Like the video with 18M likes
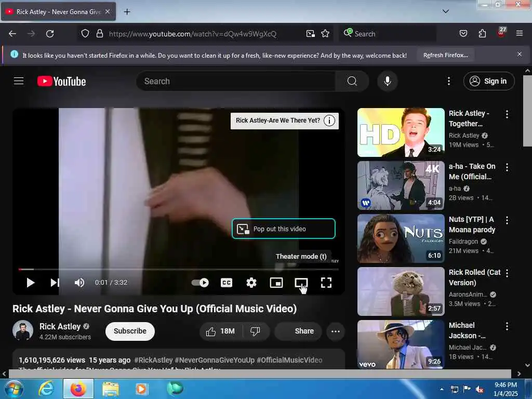 coord(220,331)
